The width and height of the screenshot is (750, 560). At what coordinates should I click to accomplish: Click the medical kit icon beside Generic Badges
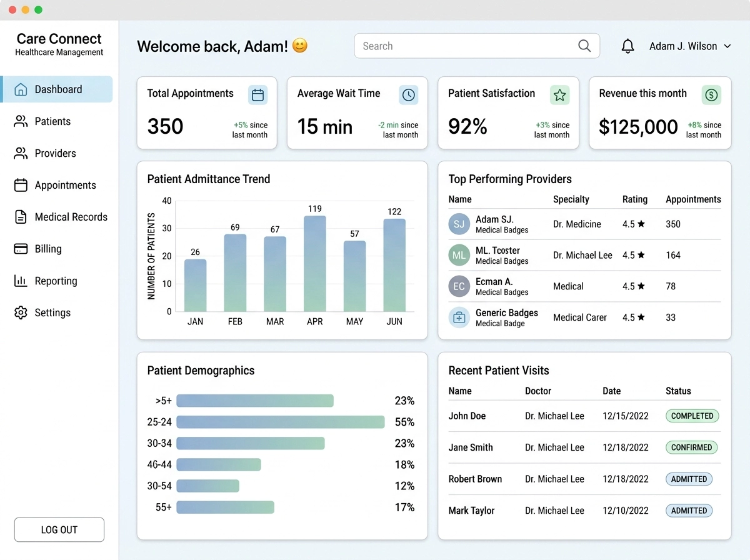click(459, 317)
